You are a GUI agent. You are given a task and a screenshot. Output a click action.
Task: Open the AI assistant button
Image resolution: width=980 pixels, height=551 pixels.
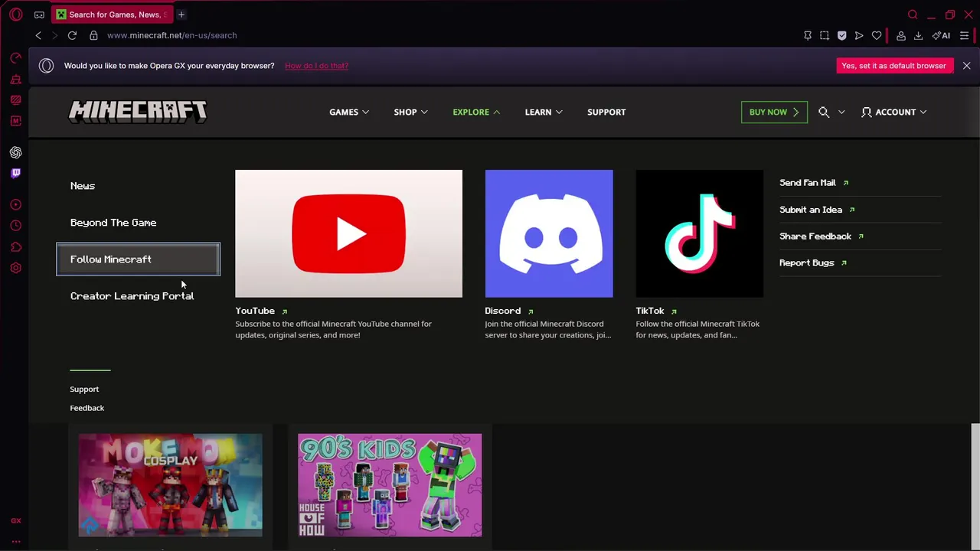click(941, 35)
